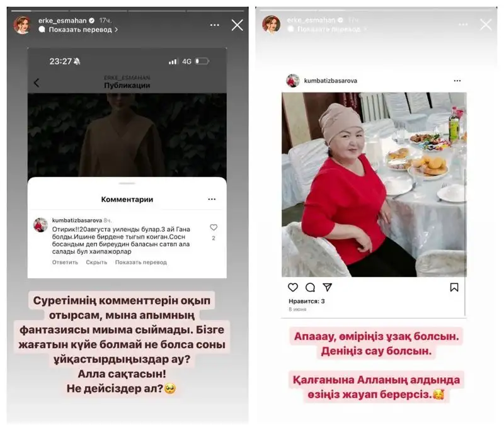Open faded three-dot menu on right story

(463, 25)
